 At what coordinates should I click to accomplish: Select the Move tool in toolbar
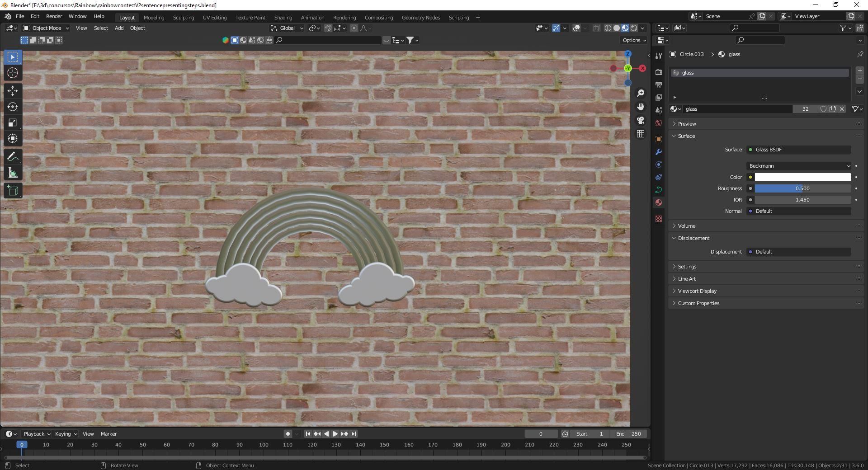[x=13, y=91]
